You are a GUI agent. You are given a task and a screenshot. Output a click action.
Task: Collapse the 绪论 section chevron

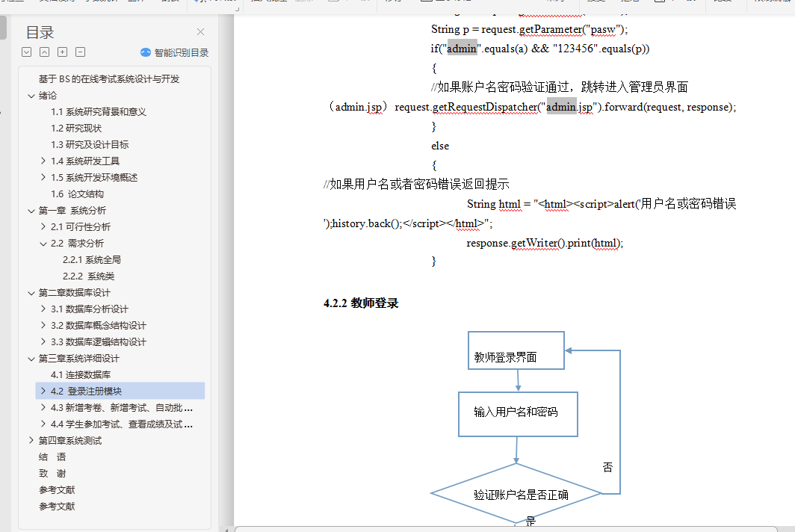(x=31, y=96)
